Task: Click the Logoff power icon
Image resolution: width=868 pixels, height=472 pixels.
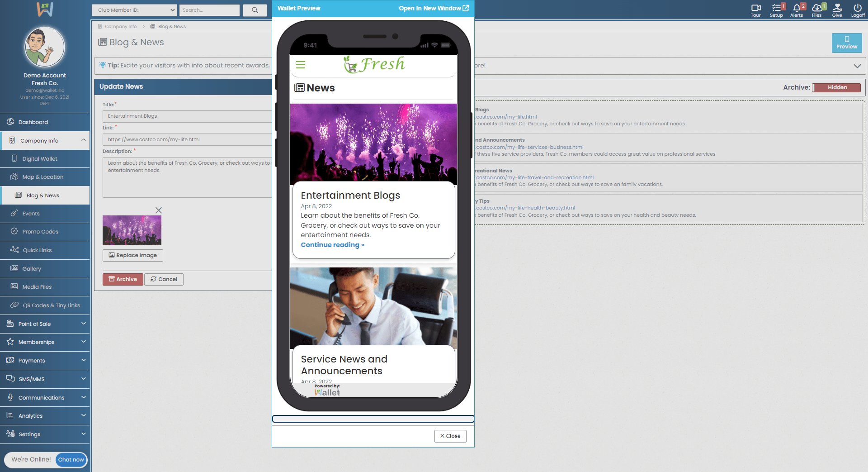Action: (x=857, y=8)
